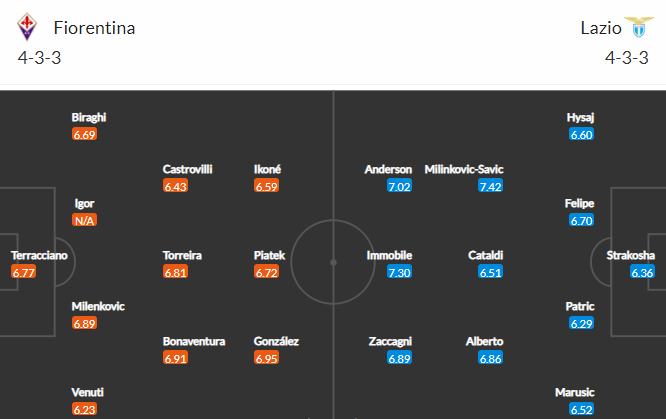Click González's 6.95 rating badge
666x419 pixels.
click(266, 358)
